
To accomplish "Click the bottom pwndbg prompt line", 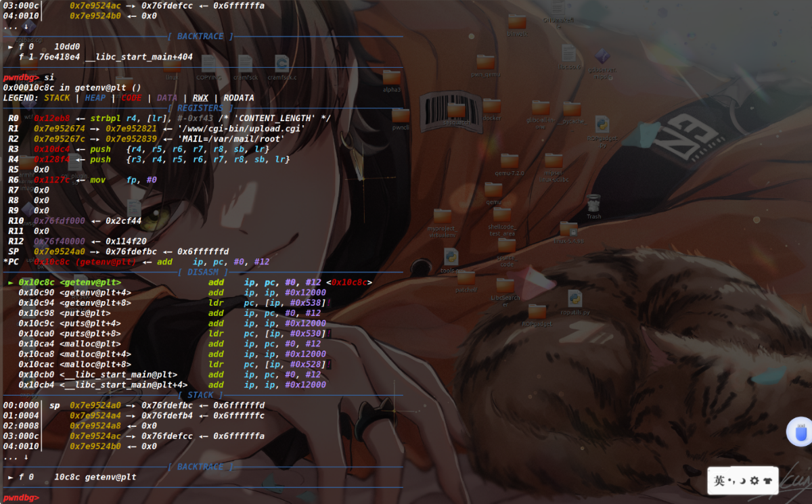I will coord(20,498).
